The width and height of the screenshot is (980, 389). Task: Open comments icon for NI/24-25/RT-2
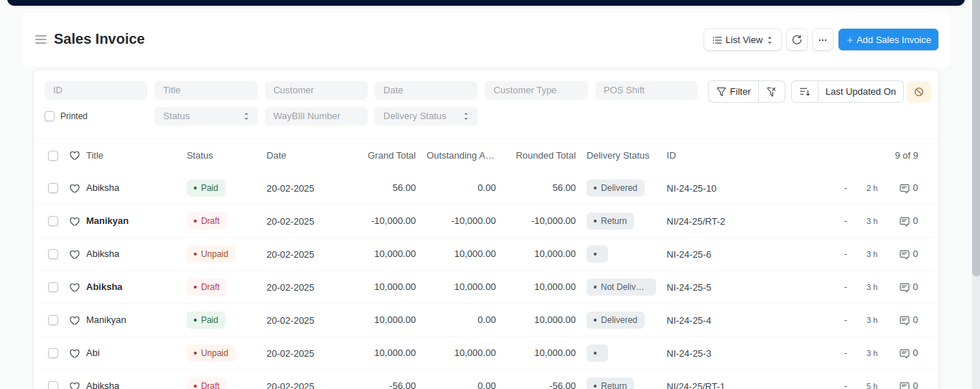pos(905,221)
